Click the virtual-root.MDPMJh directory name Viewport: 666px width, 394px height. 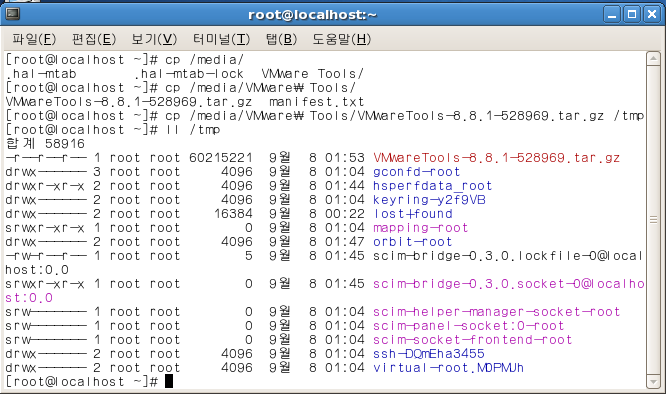coord(448,368)
